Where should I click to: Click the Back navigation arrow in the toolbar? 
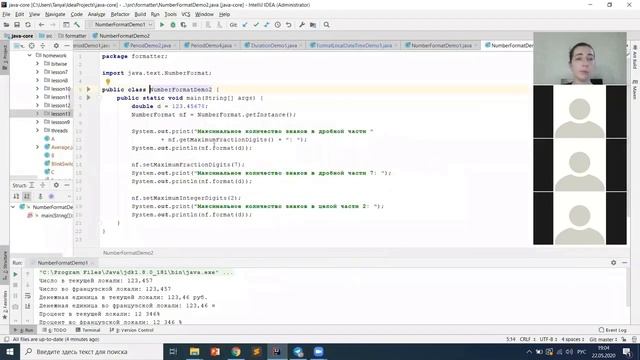coord(41,24)
